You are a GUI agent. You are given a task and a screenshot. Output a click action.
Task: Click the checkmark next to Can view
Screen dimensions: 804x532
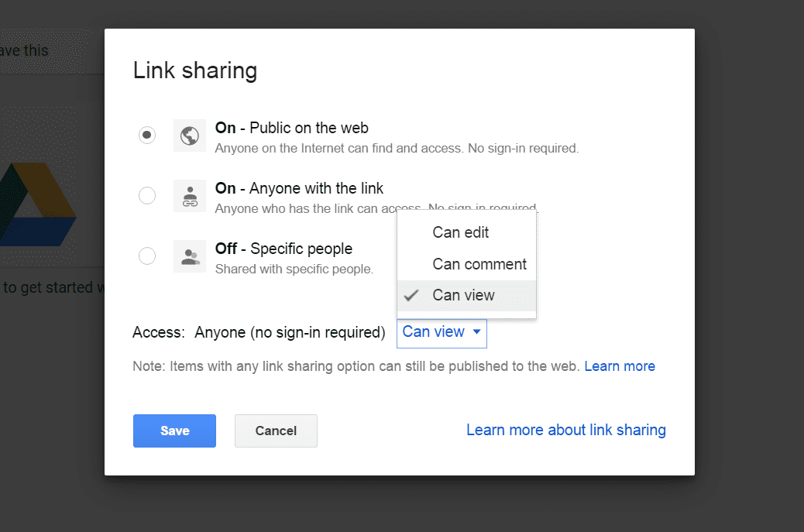413,295
